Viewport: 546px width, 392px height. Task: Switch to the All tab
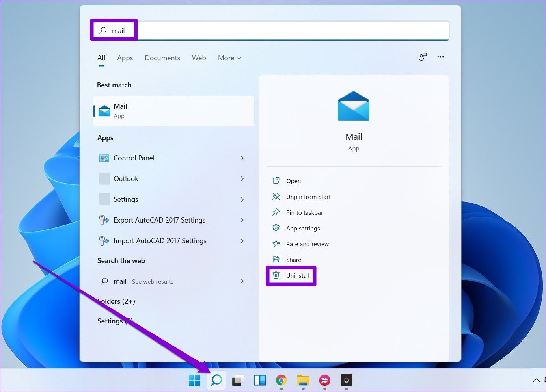101,58
